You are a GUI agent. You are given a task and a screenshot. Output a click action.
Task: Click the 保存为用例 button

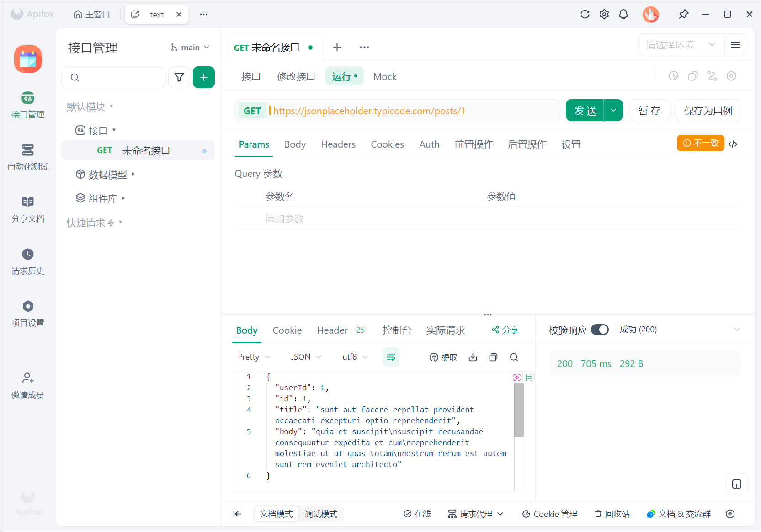pos(708,110)
